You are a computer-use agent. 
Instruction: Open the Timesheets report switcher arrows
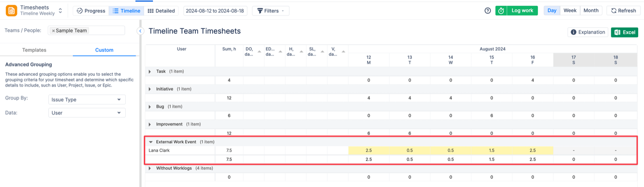tap(60, 10)
